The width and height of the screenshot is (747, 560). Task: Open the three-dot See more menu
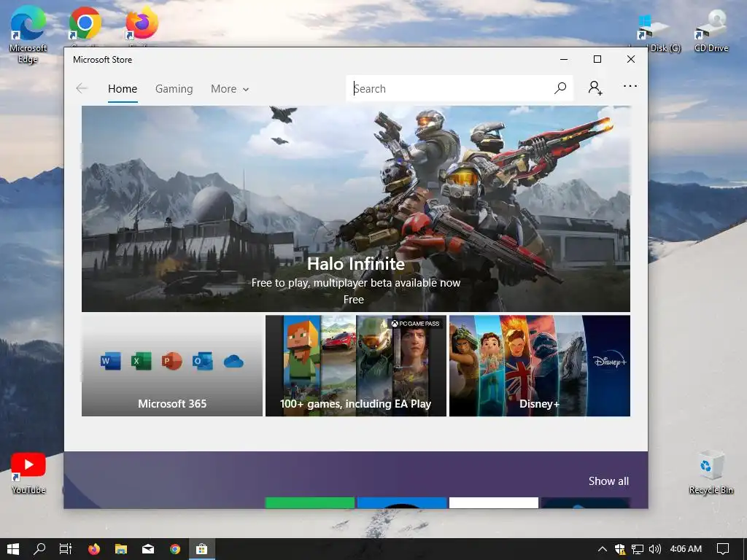point(630,86)
